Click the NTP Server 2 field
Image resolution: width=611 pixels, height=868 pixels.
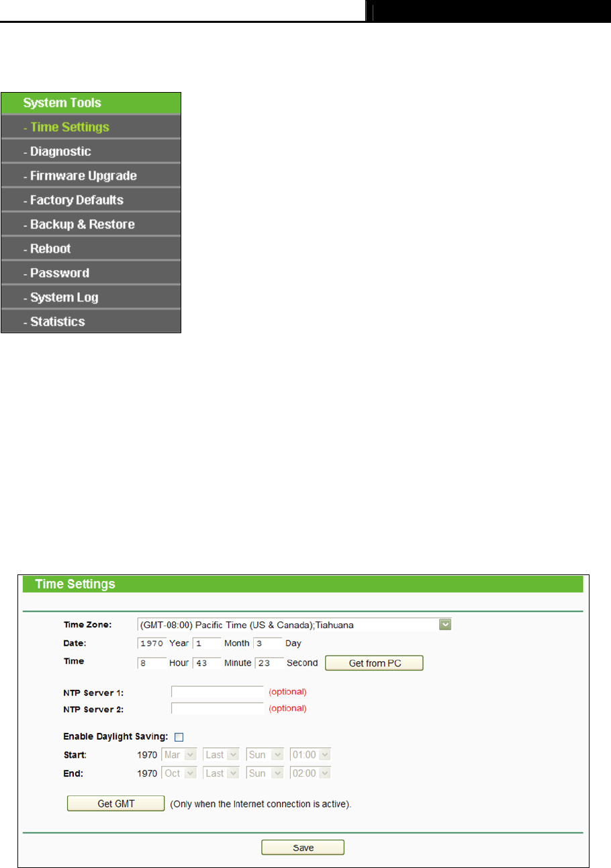[x=218, y=708]
